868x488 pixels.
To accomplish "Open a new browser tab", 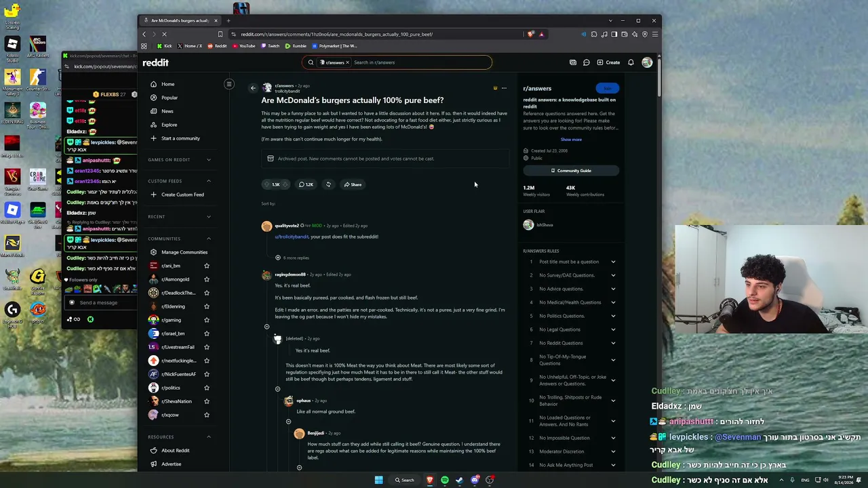I will click(229, 20).
